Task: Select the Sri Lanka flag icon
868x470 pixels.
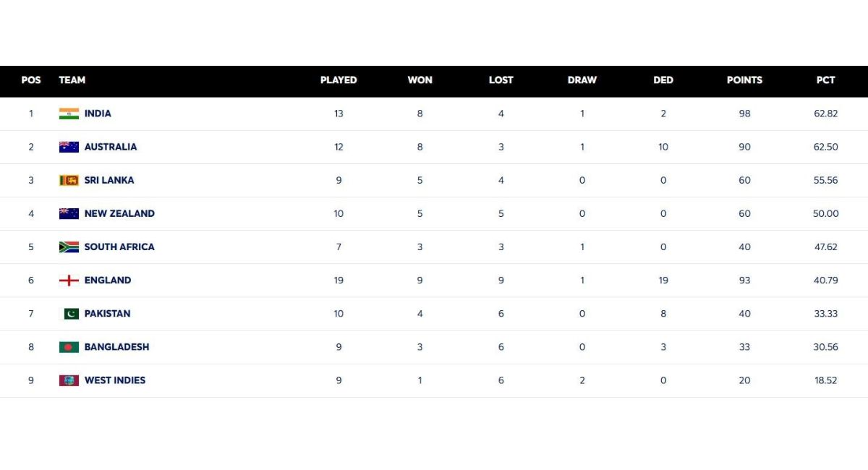Action: (x=69, y=180)
